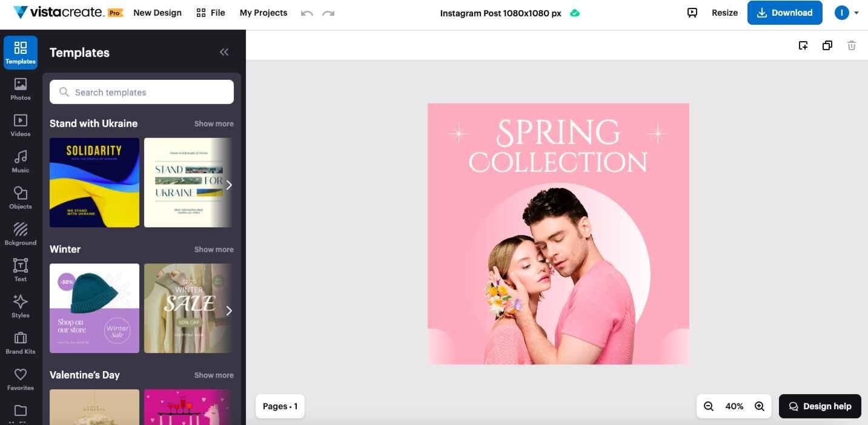Open the Templates sidebar tab
This screenshot has height=425, width=868.
tap(21, 52)
